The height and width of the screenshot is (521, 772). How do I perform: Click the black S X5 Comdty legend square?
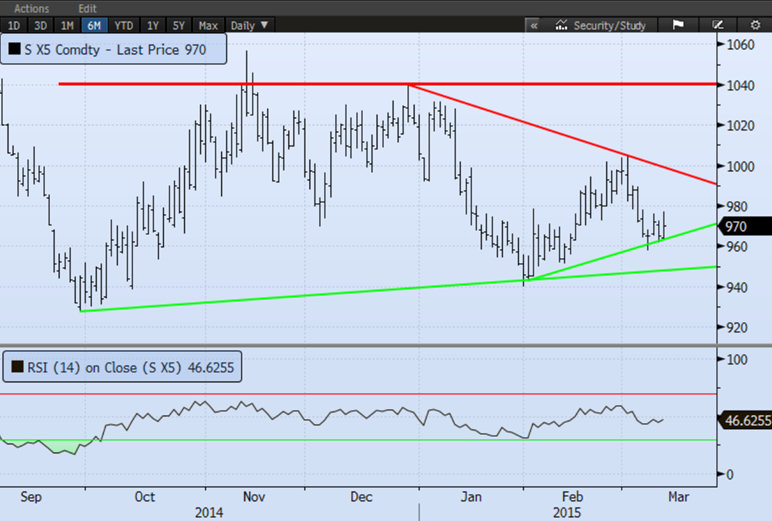15,47
